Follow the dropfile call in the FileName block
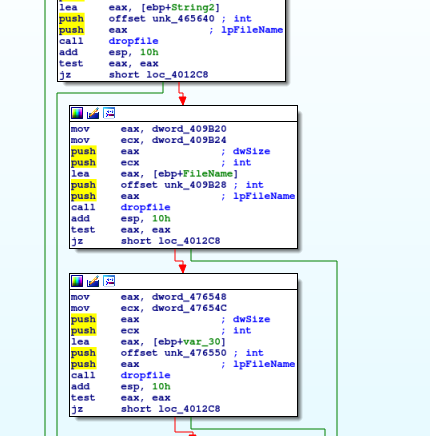 (x=145, y=207)
